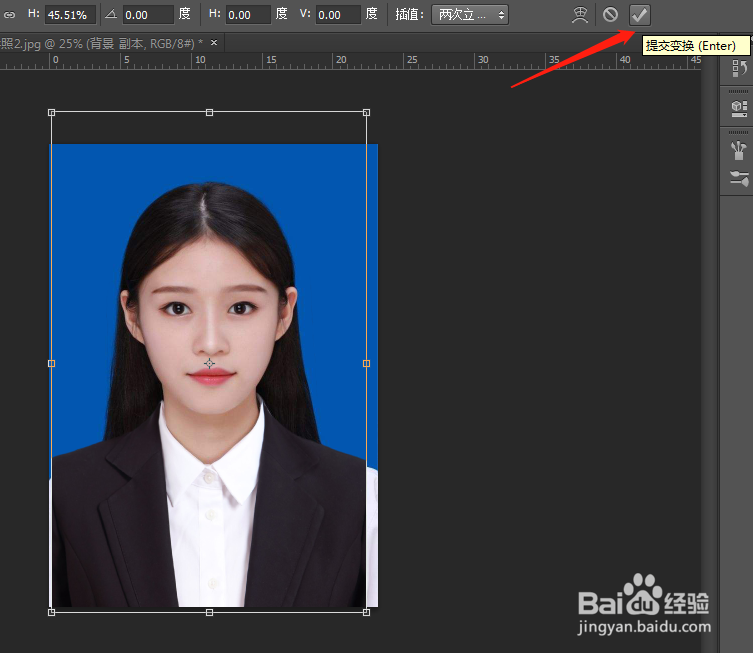This screenshot has height=653, width=753.
Task: Click the top-center transform handle
Action: (209, 112)
